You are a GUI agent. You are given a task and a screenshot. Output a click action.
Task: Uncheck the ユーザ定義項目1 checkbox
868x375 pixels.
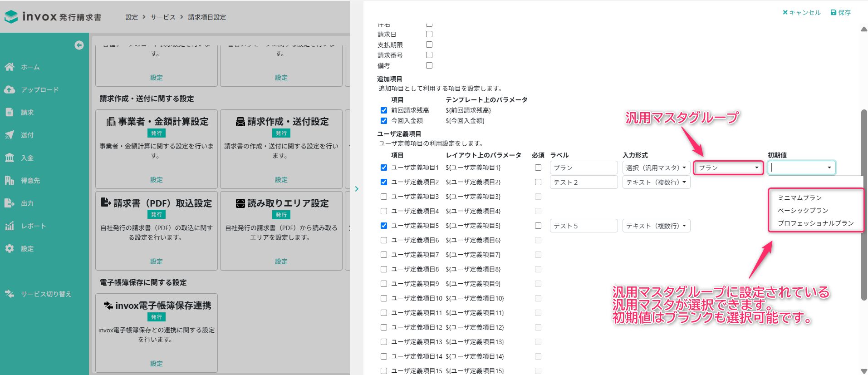[384, 168]
